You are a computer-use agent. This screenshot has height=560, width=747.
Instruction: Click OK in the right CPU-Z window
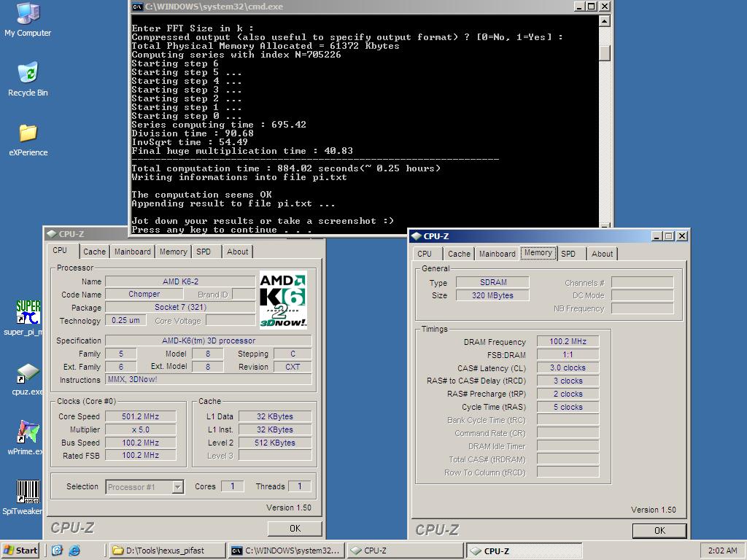[659, 531]
